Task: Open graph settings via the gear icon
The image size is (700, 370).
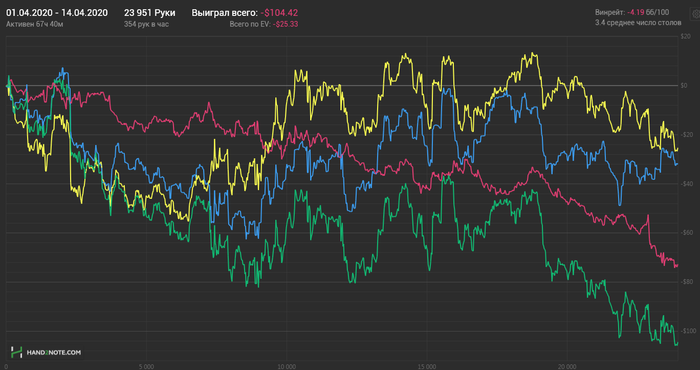Action: click(696, 15)
